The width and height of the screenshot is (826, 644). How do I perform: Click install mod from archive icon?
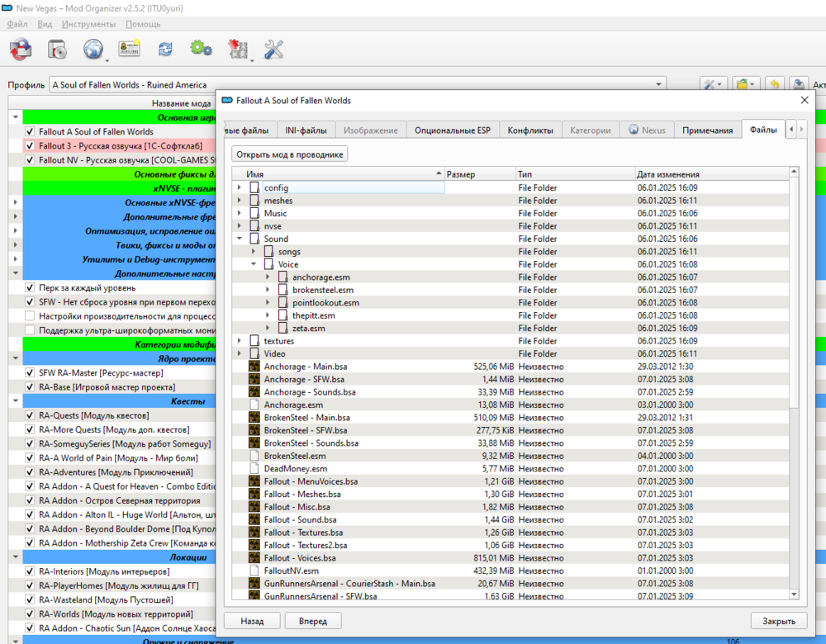click(57, 50)
